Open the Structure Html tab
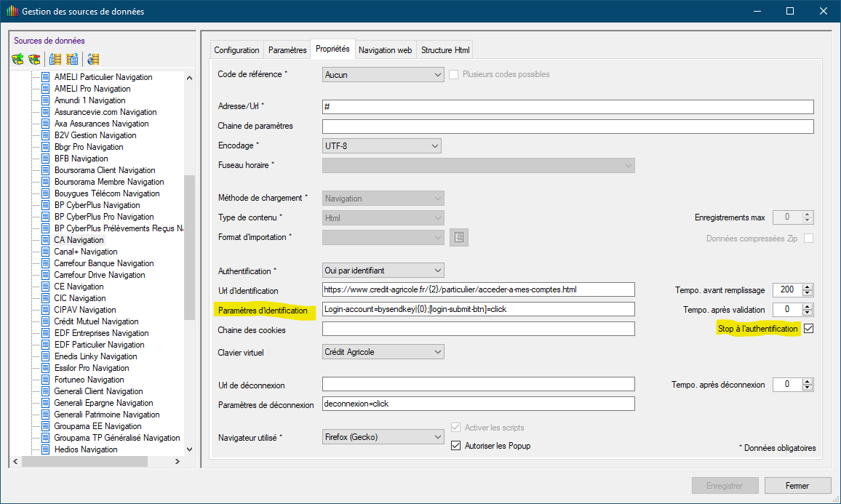The width and height of the screenshot is (841, 504). coord(445,50)
